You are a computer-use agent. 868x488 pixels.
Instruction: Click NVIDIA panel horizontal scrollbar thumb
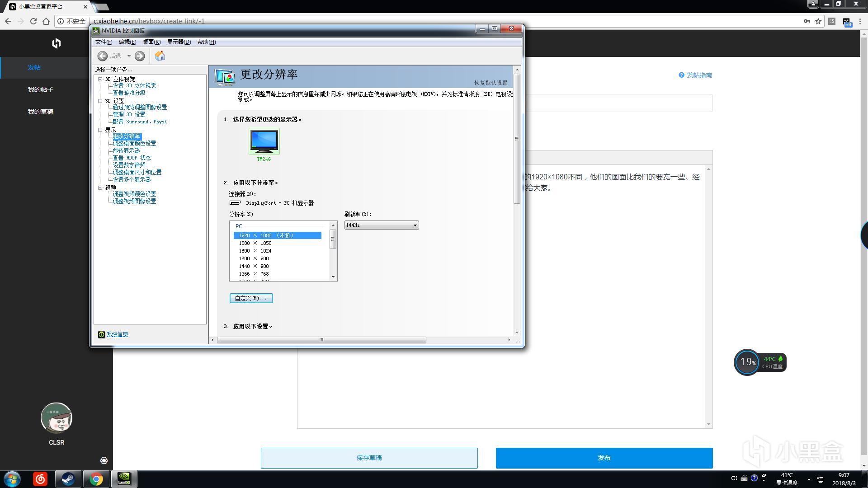[x=321, y=340]
